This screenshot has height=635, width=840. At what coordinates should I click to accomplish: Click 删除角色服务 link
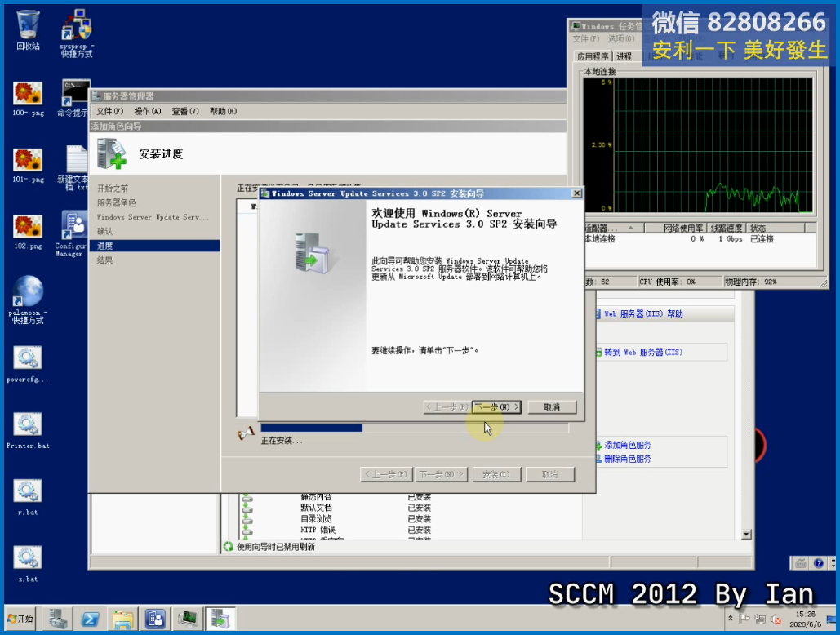(x=627, y=459)
